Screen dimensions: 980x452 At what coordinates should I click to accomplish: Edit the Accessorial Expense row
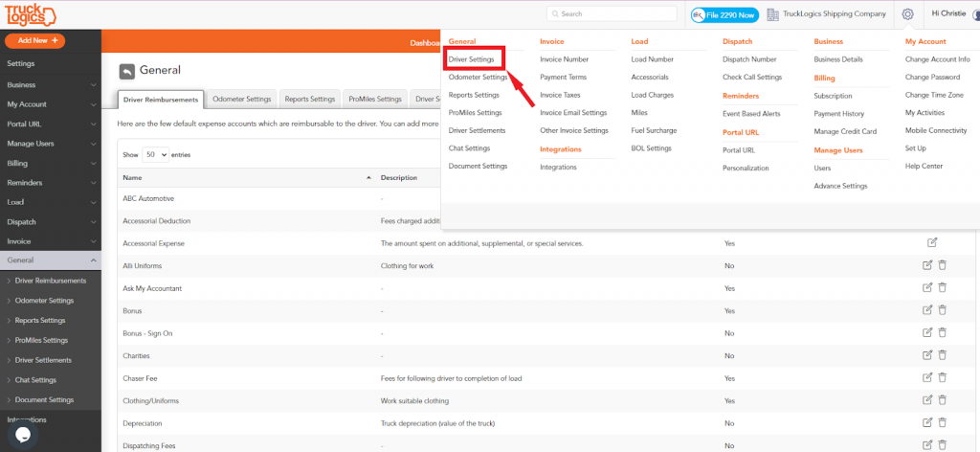pyautogui.click(x=932, y=242)
